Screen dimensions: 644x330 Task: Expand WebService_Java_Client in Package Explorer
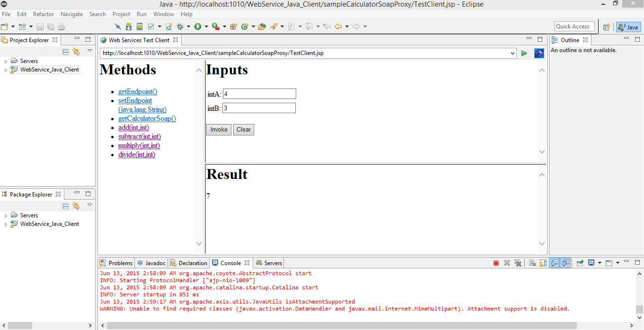[6, 224]
